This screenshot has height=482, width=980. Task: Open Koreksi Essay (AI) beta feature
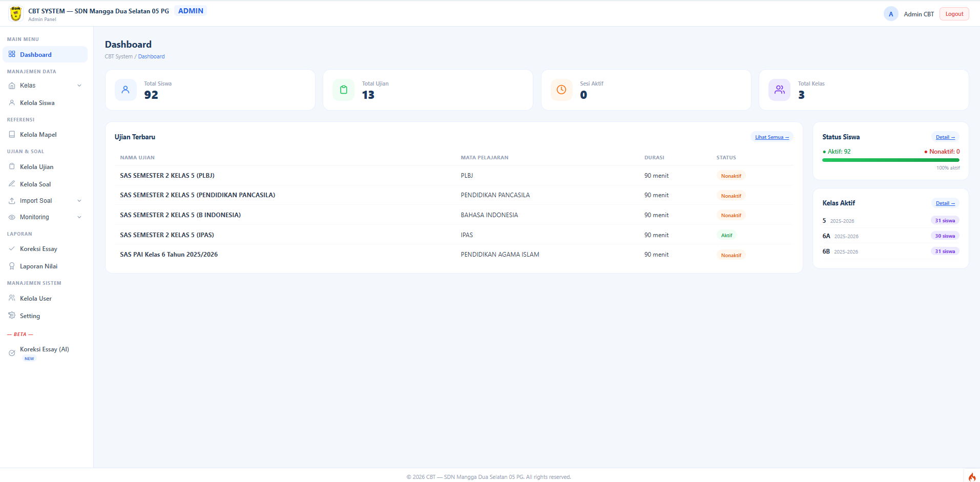click(45, 353)
